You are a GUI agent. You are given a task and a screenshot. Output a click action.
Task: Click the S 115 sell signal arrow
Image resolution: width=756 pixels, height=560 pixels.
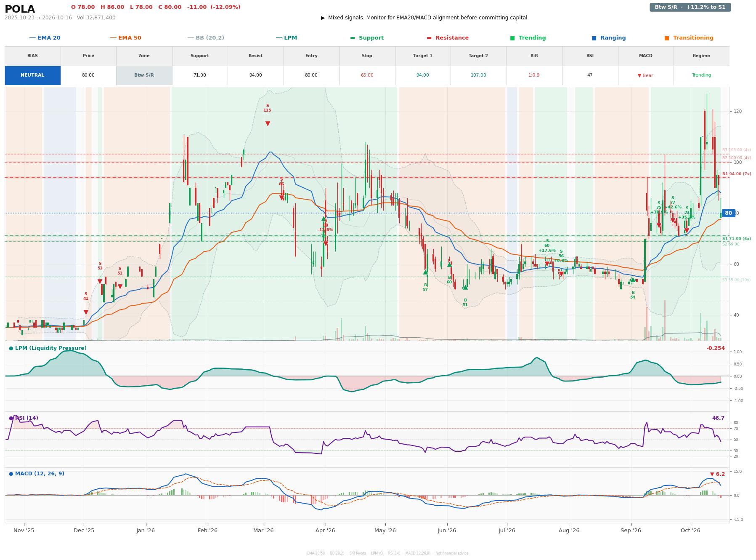click(x=268, y=124)
